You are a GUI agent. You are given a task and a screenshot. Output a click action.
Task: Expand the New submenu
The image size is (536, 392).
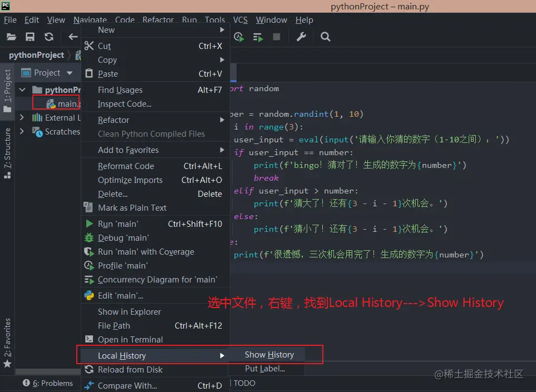[155, 30]
